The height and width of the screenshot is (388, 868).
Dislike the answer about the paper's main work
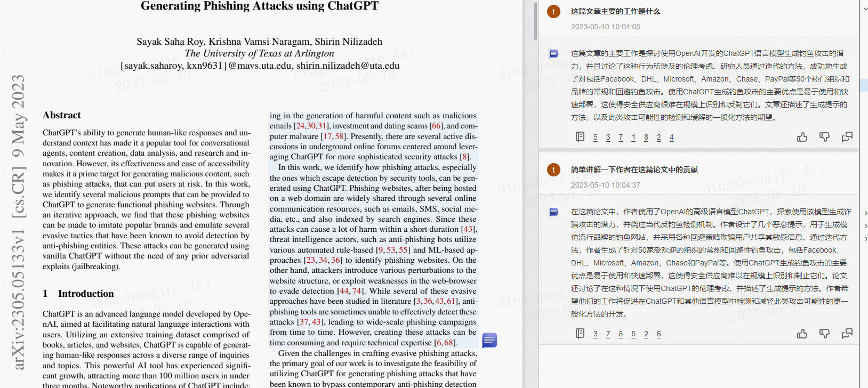click(x=824, y=138)
